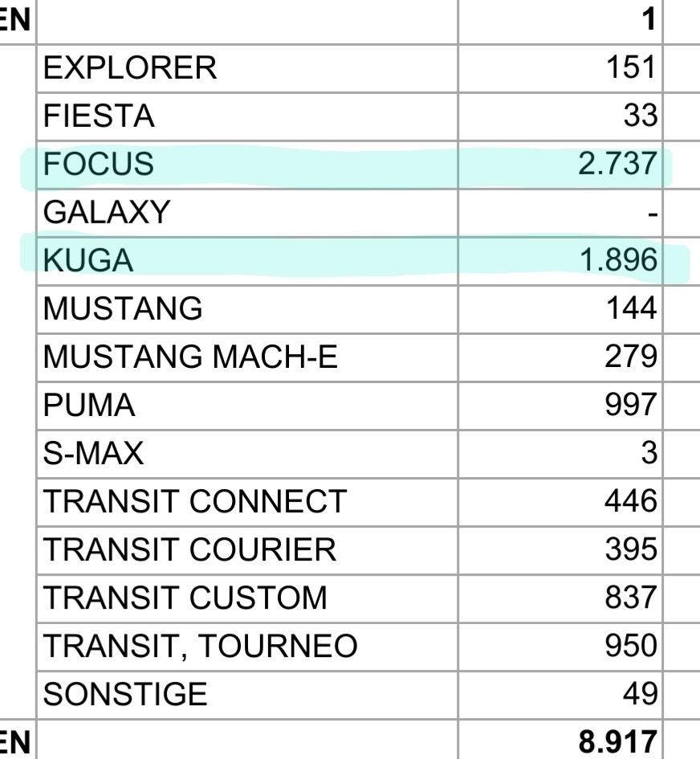Click the TRANSIT CONNECT cell
Image resolution: width=700 pixels, height=759 pixels.
tap(247, 502)
